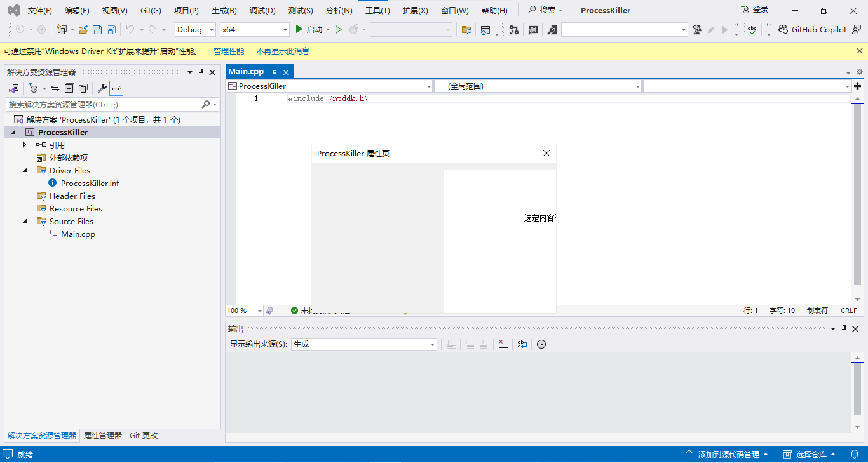Select Main.cpp in Solution Explorer

[x=78, y=234]
